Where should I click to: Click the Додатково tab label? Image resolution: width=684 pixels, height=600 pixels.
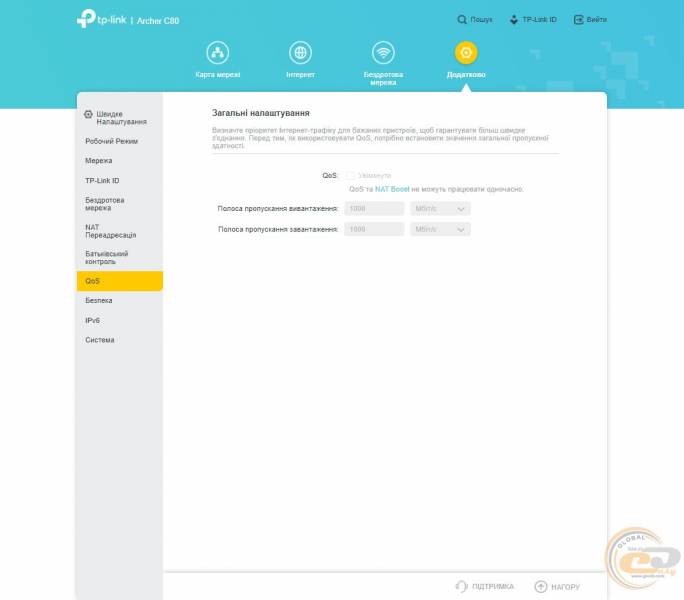(466, 75)
